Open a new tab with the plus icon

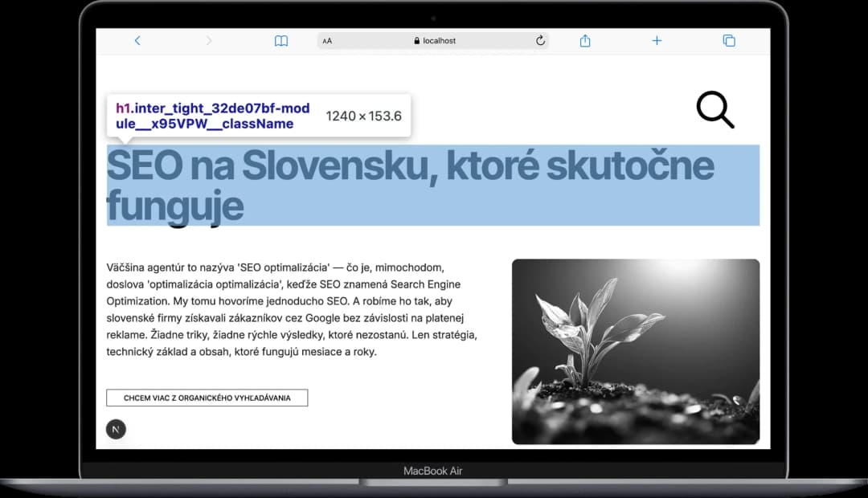[657, 40]
